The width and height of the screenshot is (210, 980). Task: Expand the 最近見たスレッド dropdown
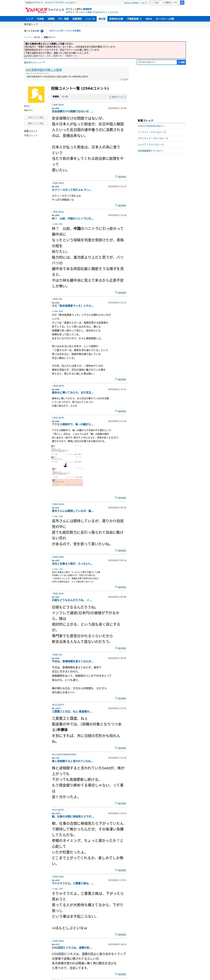pos(34,62)
